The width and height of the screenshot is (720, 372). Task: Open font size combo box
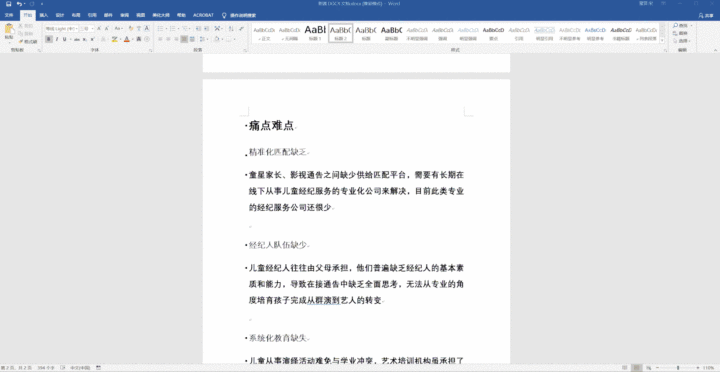[86, 28]
